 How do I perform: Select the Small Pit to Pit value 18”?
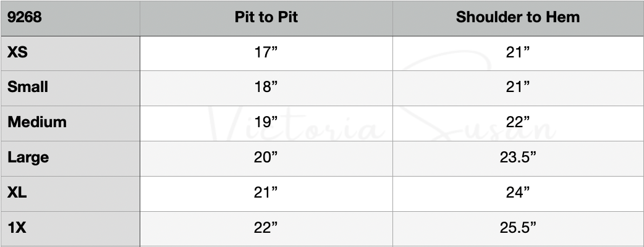(x=266, y=87)
